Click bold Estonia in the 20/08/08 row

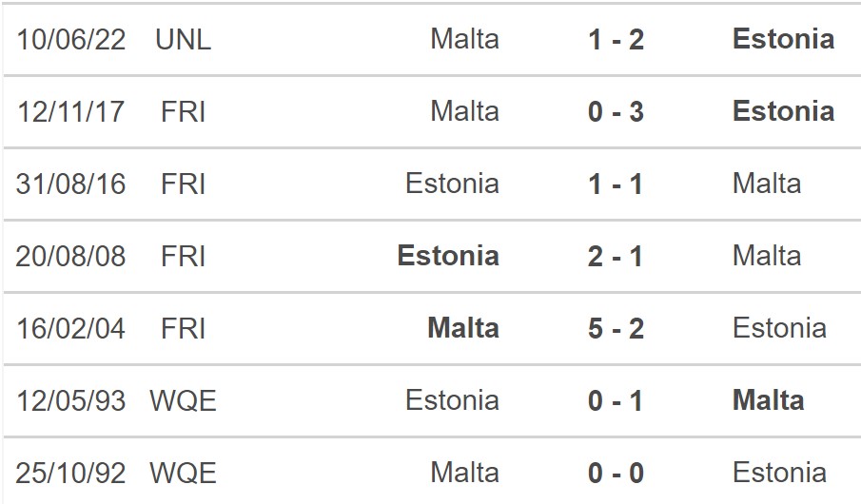[x=448, y=256]
